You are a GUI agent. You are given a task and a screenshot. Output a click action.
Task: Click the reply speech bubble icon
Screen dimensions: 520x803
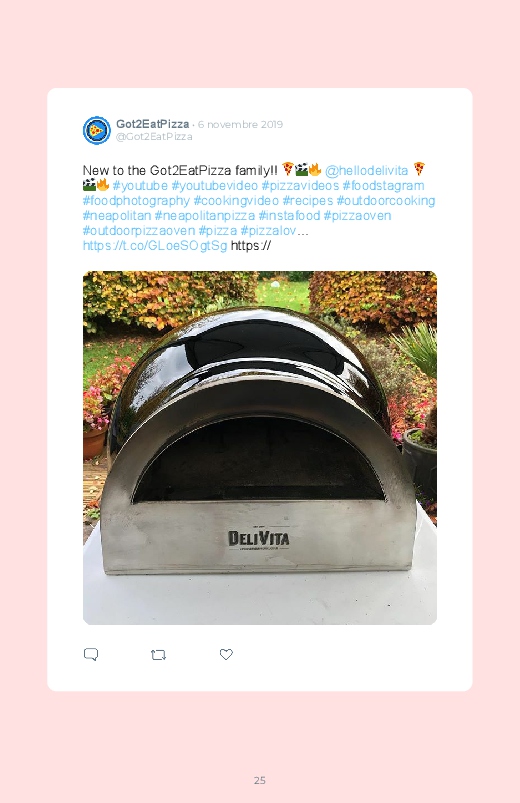pos(91,654)
